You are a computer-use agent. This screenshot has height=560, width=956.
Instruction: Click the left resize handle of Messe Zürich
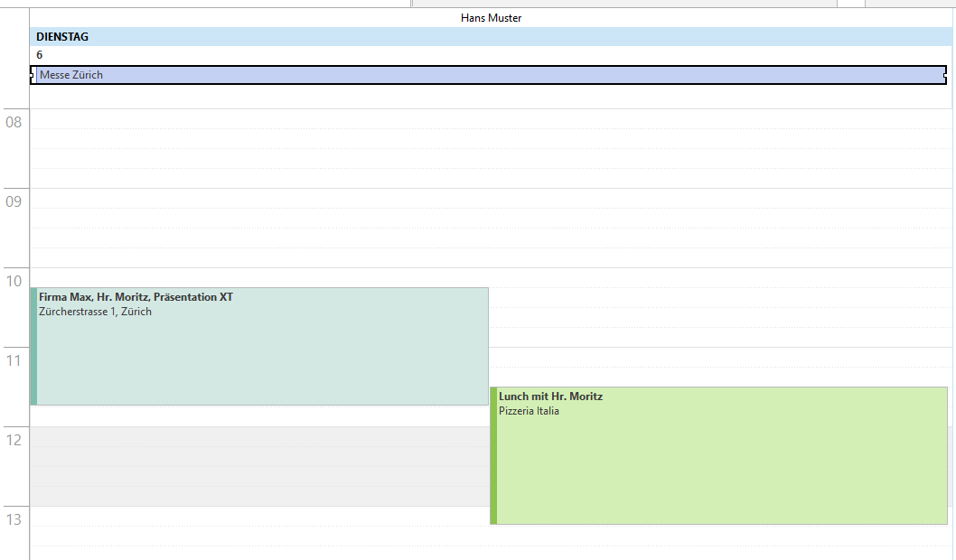tap(33, 75)
